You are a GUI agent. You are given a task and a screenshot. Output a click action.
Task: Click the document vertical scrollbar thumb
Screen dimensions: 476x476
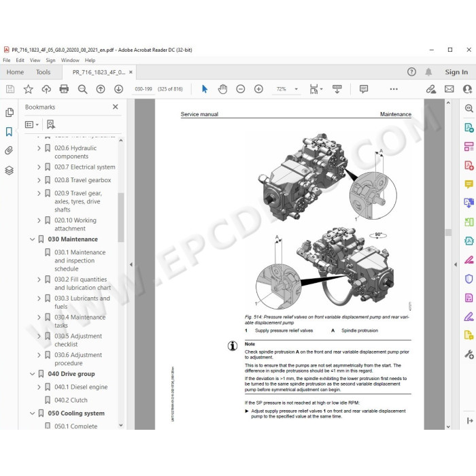pyautogui.click(x=448, y=233)
